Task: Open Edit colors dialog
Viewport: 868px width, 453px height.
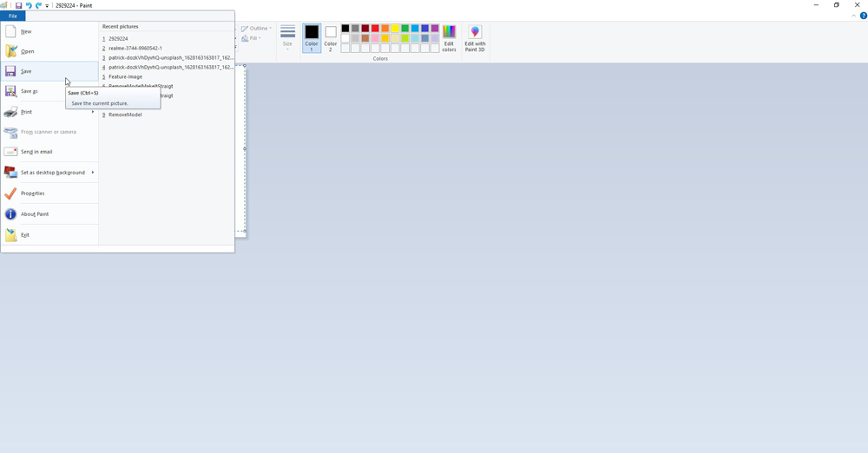Action: (449, 37)
